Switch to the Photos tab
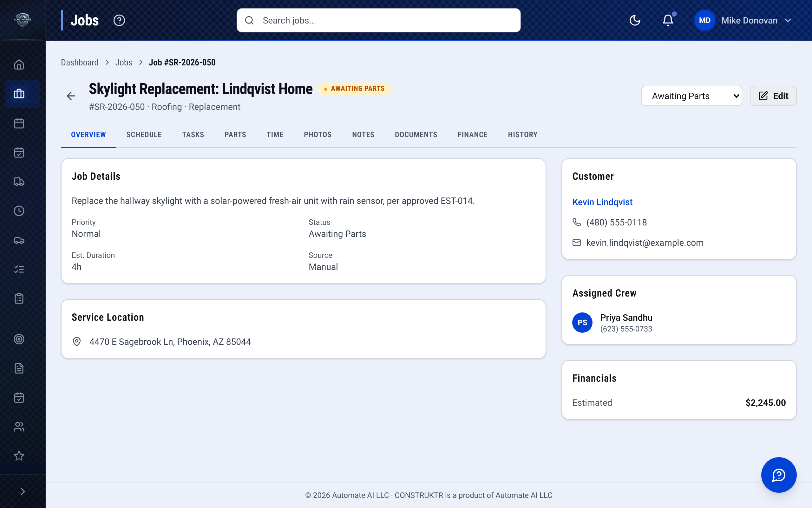Image resolution: width=812 pixels, height=508 pixels. click(x=318, y=135)
